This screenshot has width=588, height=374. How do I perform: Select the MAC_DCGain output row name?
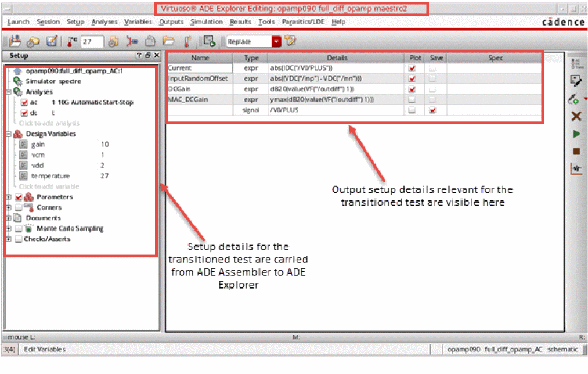click(190, 99)
